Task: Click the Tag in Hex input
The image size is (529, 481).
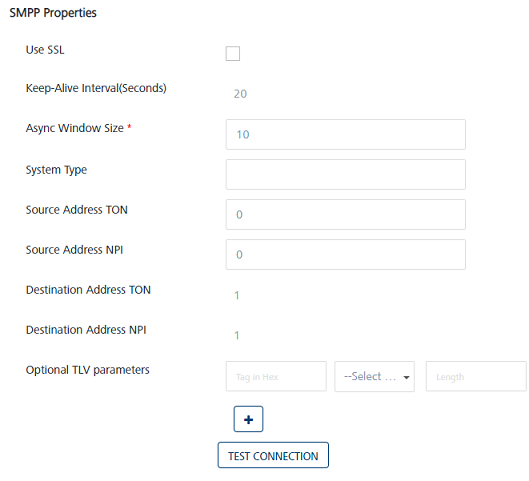Action: (x=276, y=376)
